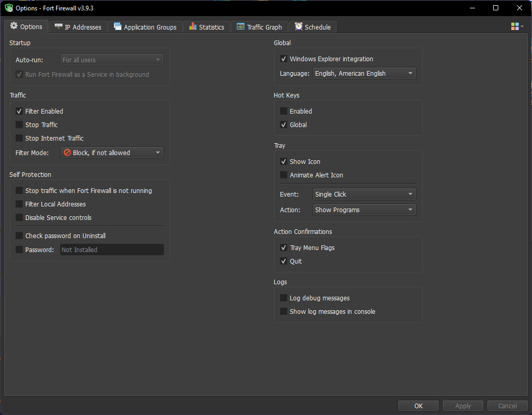Click the Statistics bar chart icon
Viewport: 532px width, 415px height.
point(193,26)
